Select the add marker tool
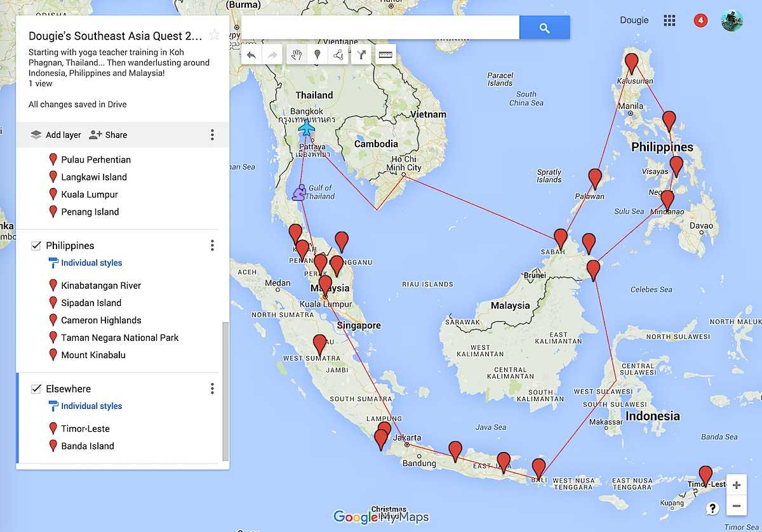Viewport: 762px width, 532px height. coord(317,55)
